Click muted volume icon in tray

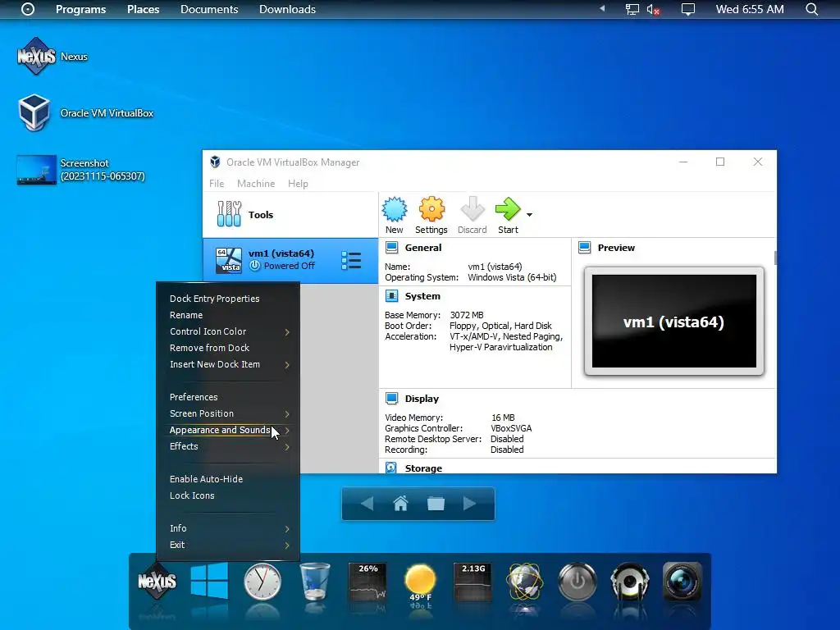click(x=653, y=9)
